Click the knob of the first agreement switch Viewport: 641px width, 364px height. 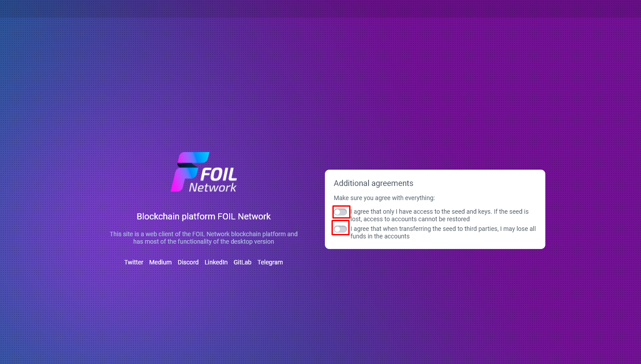click(x=337, y=212)
